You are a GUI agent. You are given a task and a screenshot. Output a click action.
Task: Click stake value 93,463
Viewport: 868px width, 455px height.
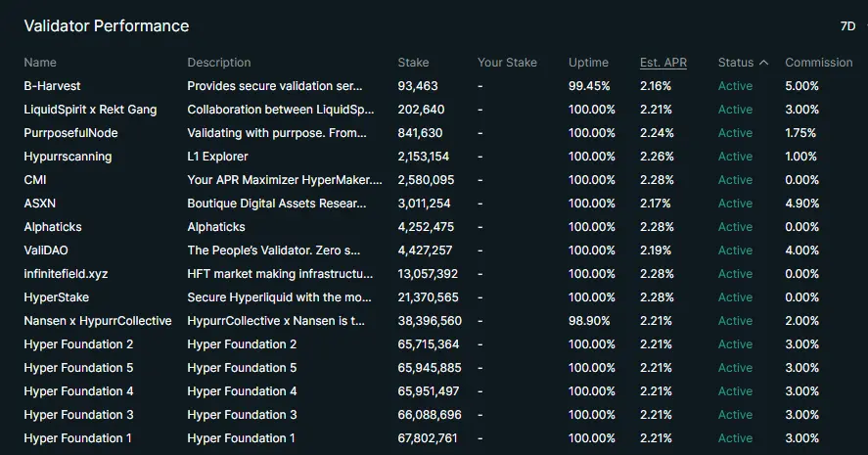coord(418,86)
